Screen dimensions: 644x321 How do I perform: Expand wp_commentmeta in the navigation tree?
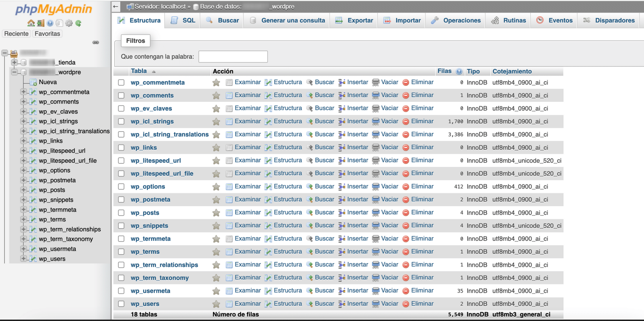pos(23,92)
